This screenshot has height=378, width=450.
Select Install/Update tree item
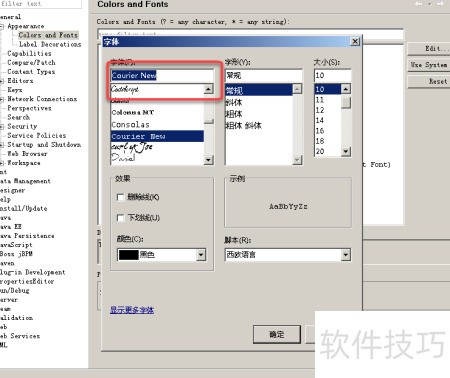24,208
